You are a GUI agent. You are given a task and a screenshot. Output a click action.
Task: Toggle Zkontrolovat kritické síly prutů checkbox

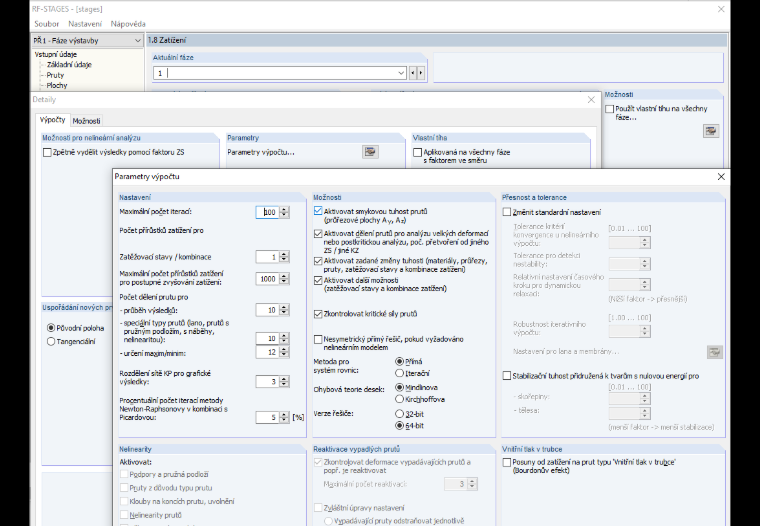(x=318, y=314)
